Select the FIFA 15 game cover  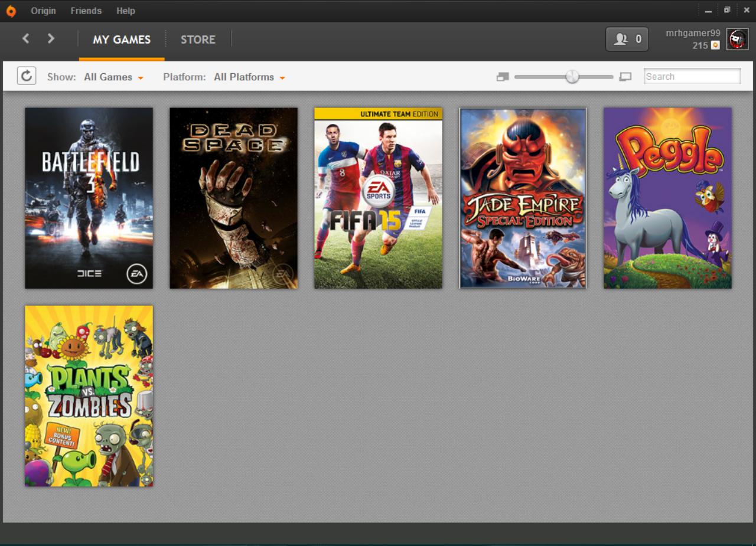(x=379, y=198)
